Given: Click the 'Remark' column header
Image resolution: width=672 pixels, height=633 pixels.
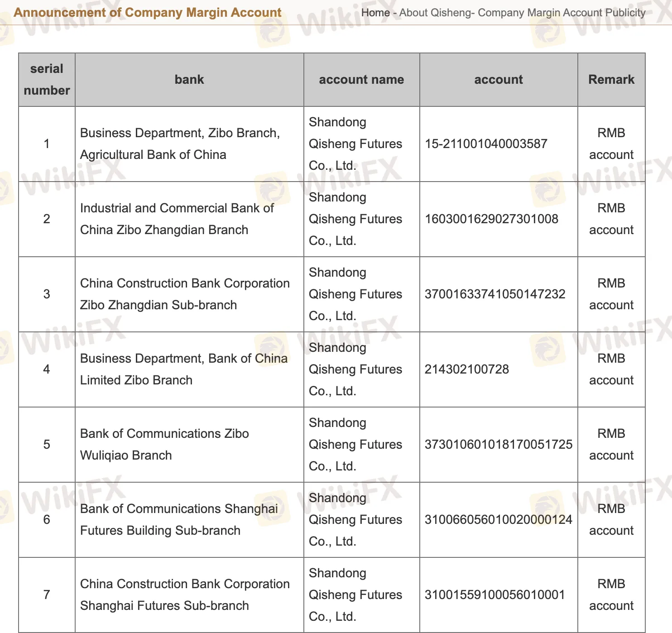Looking at the screenshot, I should 611,80.
